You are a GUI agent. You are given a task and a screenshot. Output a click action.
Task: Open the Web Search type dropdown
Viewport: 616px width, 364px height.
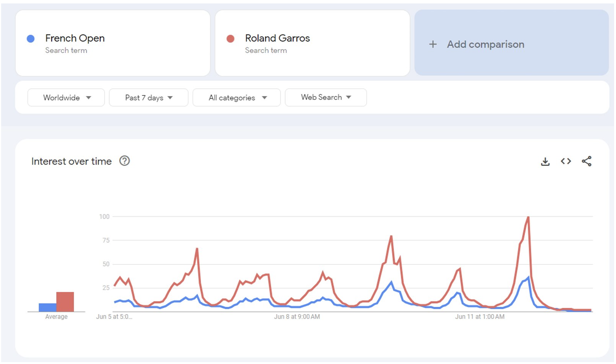coord(326,97)
